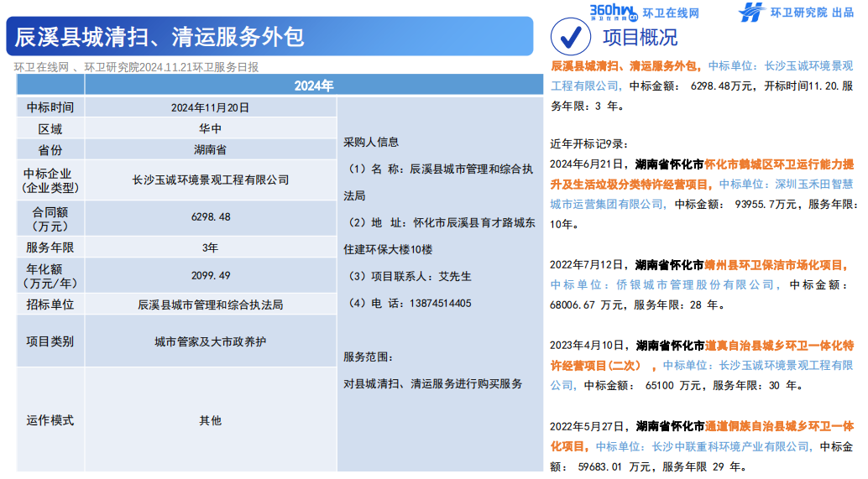Select the 华中 region cell
This screenshot has height=479, width=868.
(x=211, y=128)
